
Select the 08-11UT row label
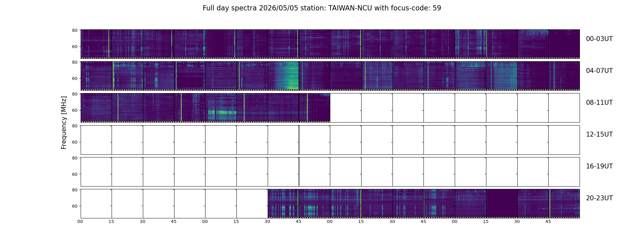coord(599,103)
